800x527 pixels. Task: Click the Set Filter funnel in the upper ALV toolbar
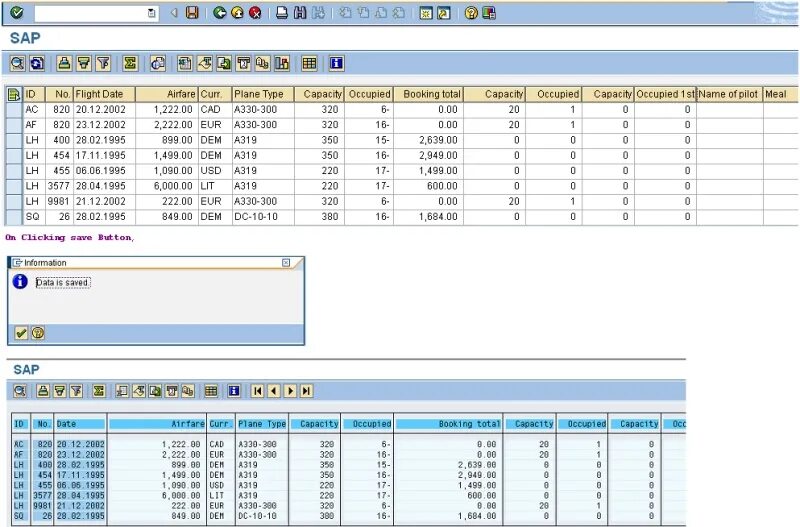click(x=104, y=63)
